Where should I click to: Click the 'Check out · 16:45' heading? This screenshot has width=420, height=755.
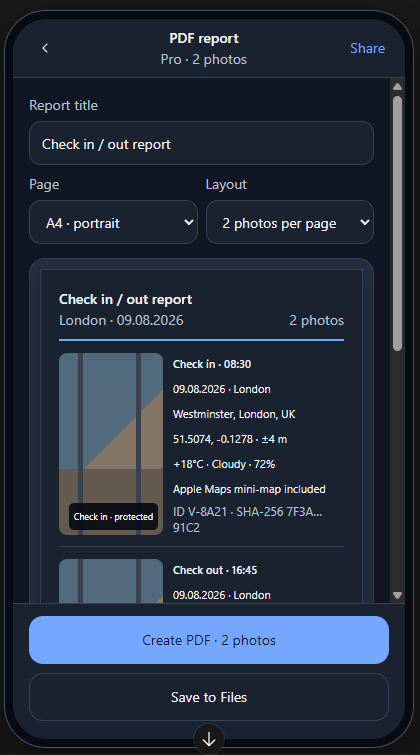[215, 570]
